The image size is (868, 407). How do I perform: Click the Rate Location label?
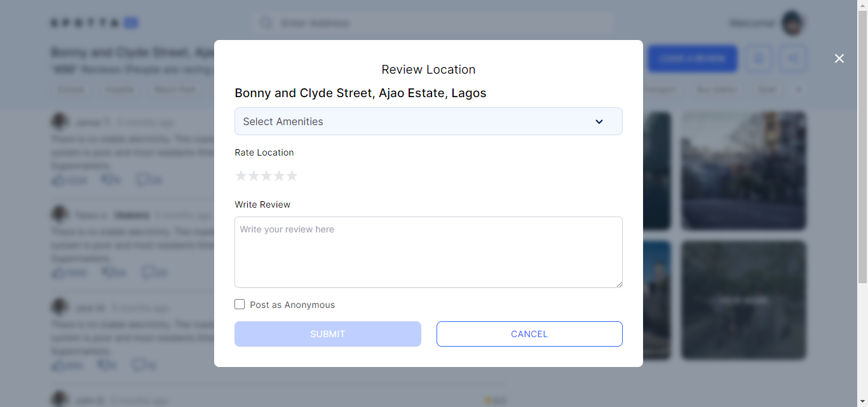[264, 152]
